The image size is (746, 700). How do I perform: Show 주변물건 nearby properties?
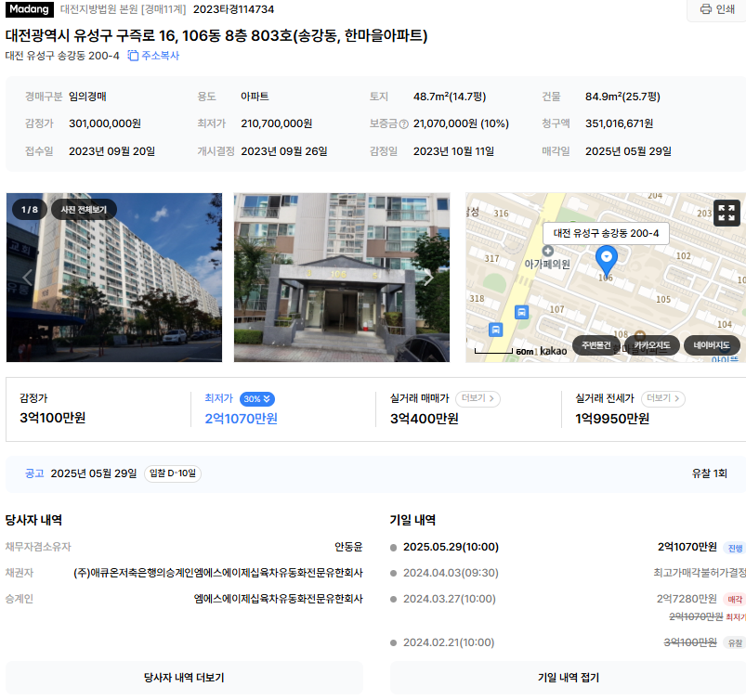tap(595, 345)
